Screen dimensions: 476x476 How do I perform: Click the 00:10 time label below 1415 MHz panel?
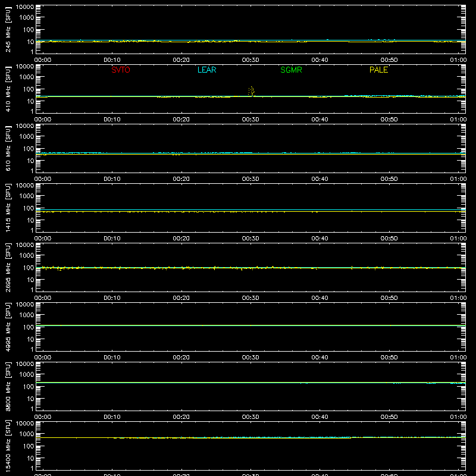click(112, 239)
